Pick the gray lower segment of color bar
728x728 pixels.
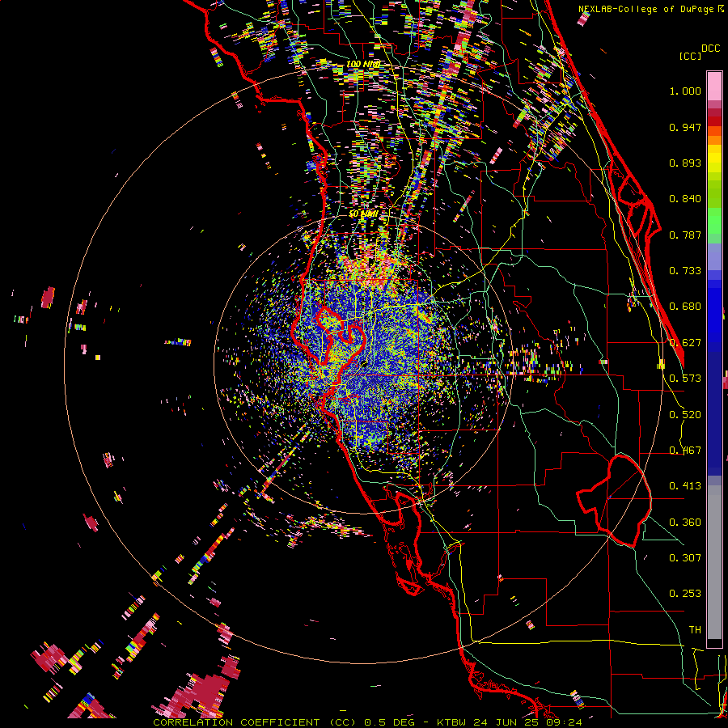[x=714, y=562]
